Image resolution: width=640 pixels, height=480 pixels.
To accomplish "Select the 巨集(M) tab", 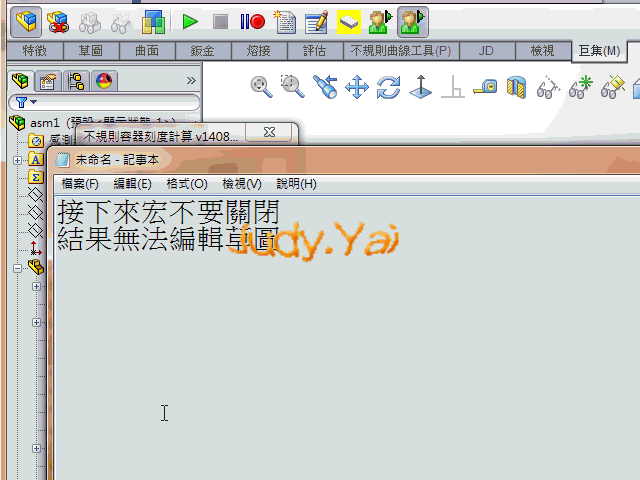I will pos(599,51).
